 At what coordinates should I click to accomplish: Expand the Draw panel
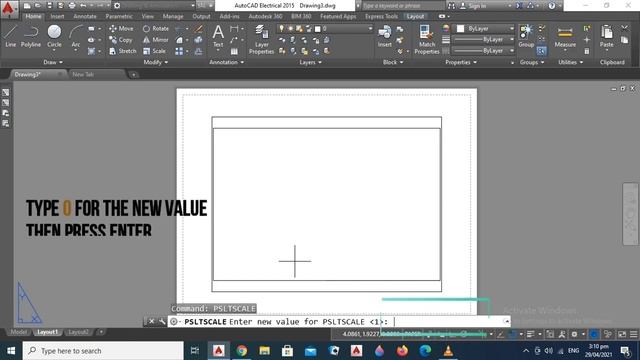click(53, 62)
